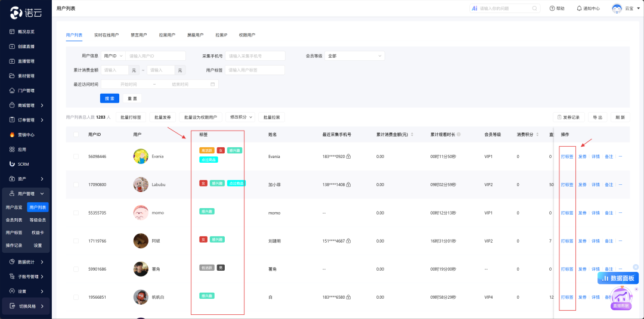Switch to the 实时在线用户 tab

click(106, 35)
